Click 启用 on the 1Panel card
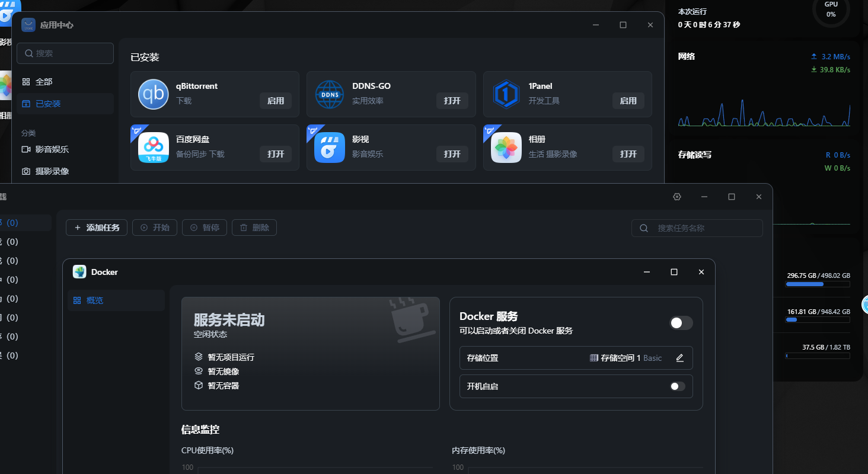 pos(628,101)
